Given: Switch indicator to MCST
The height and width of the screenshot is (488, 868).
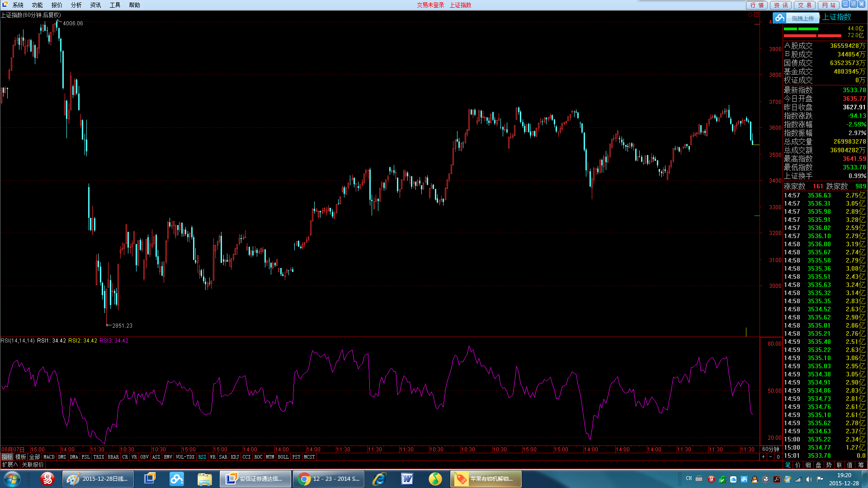Looking at the screenshot, I should (310, 457).
